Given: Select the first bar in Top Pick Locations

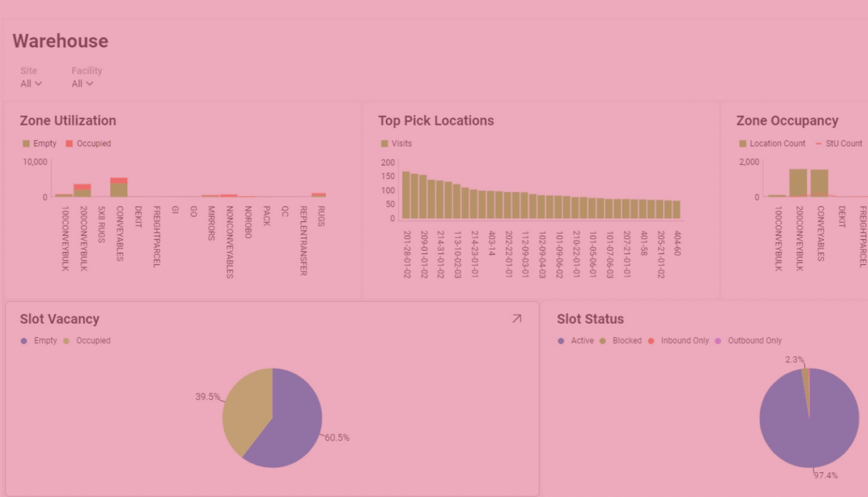Looking at the screenshot, I should [406, 195].
